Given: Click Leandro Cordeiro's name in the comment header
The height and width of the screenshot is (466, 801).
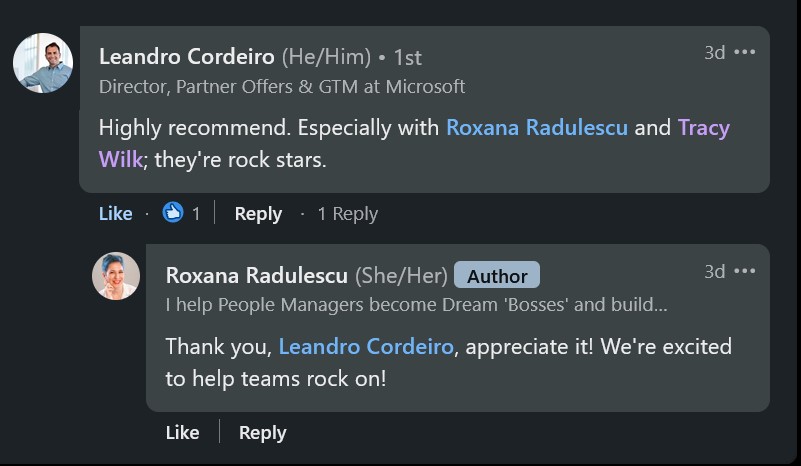Looking at the screenshot, I should (x=187, y=57).
